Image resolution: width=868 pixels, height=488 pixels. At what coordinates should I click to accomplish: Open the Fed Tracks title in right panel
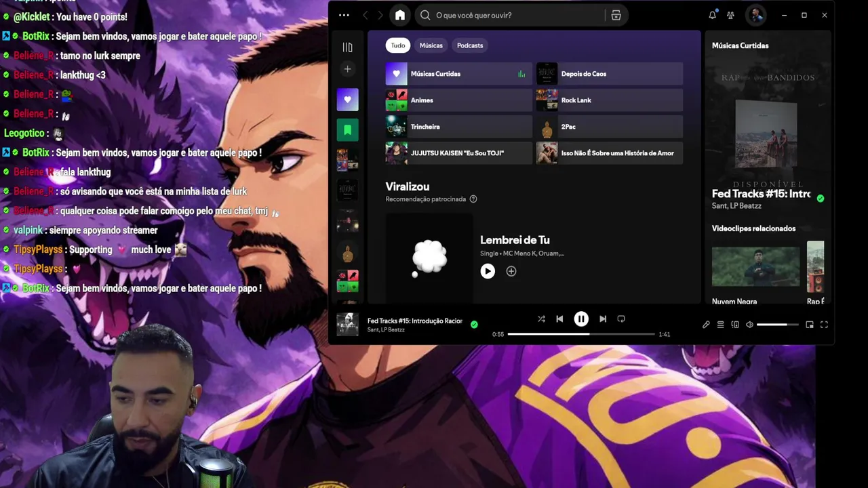click(x=762, y=194)
